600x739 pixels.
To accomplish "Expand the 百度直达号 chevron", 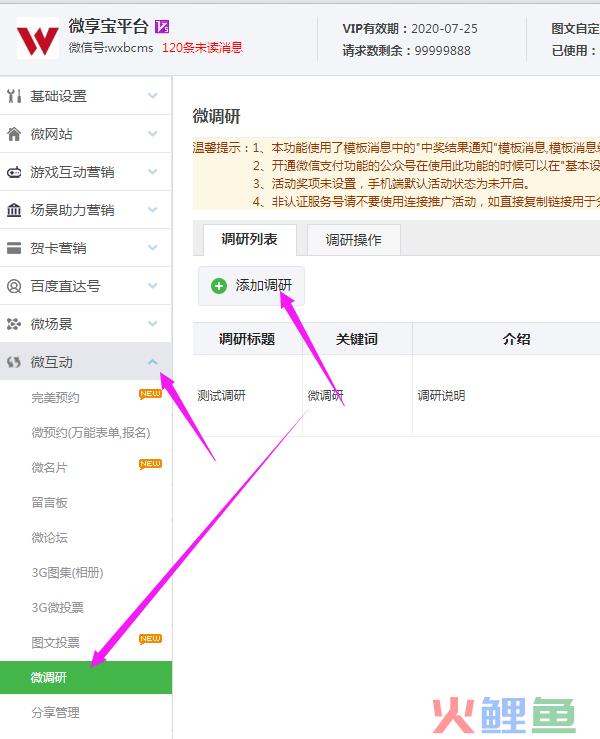I will point(152,286).
